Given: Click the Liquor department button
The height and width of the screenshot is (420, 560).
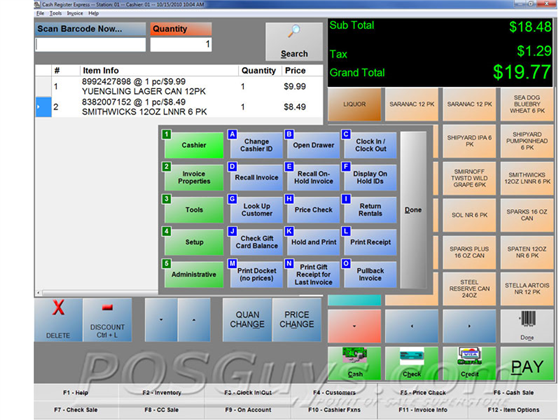Looking at the screenshot, I should pos(355,104).
